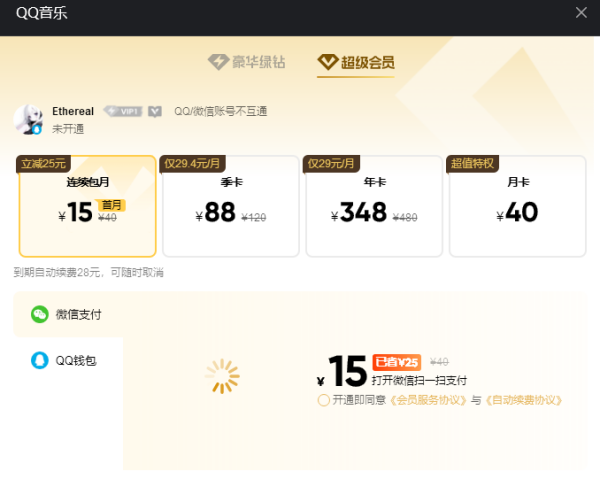Select QQ钱包 payment method

pos(76,360)
